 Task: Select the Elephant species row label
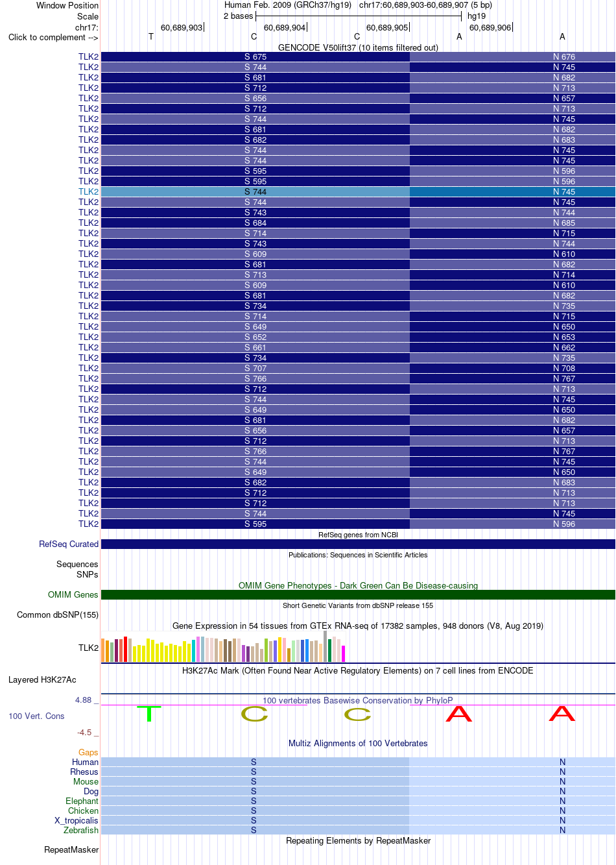tap(82, 801)
